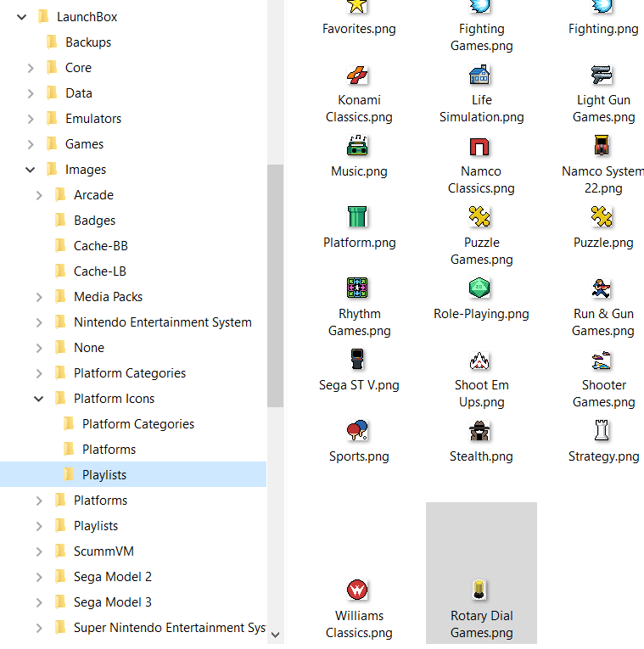This screenshot has height=649, width=644.
Task: Select the Music.png boombox icon
Action: [357, 146]
